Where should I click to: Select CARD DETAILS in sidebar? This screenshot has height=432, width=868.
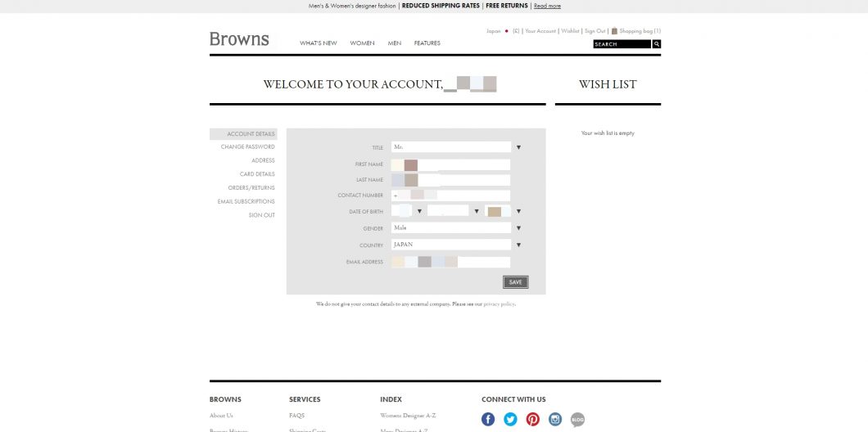257,174
